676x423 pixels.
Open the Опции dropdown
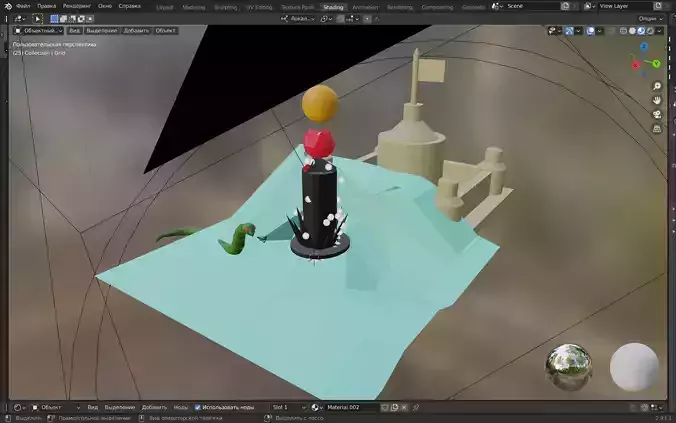650,19
